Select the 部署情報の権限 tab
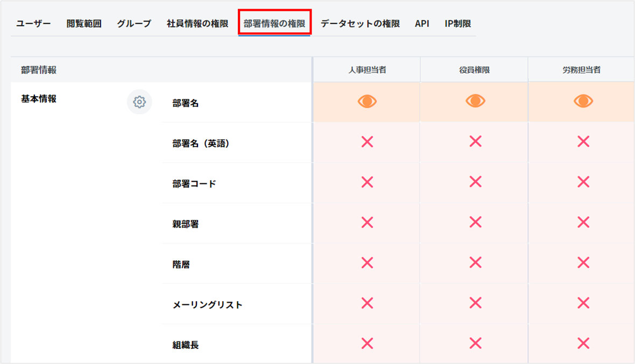 [x=274, y=24]
